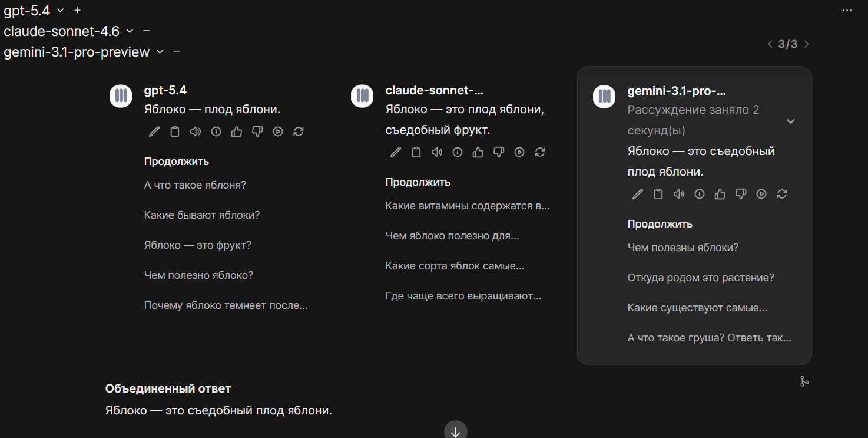Open the gpt-5.4 model dropdown
Image resolution: width=868 pixels, height=438 pixels.
pyautogui.click(x=60, y=11)
